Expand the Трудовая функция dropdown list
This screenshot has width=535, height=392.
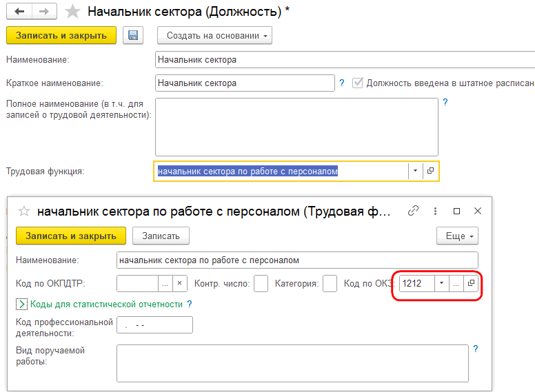point(415,171)
